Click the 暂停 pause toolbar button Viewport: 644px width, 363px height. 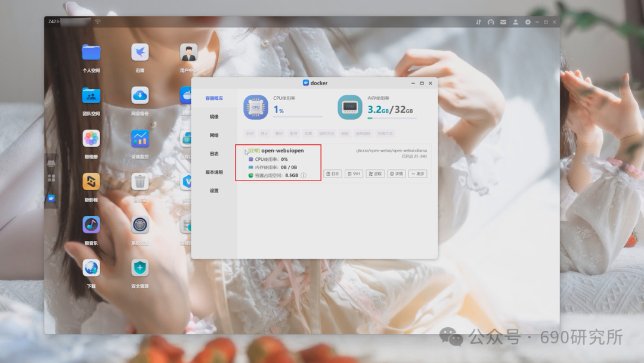pos(293,134)
